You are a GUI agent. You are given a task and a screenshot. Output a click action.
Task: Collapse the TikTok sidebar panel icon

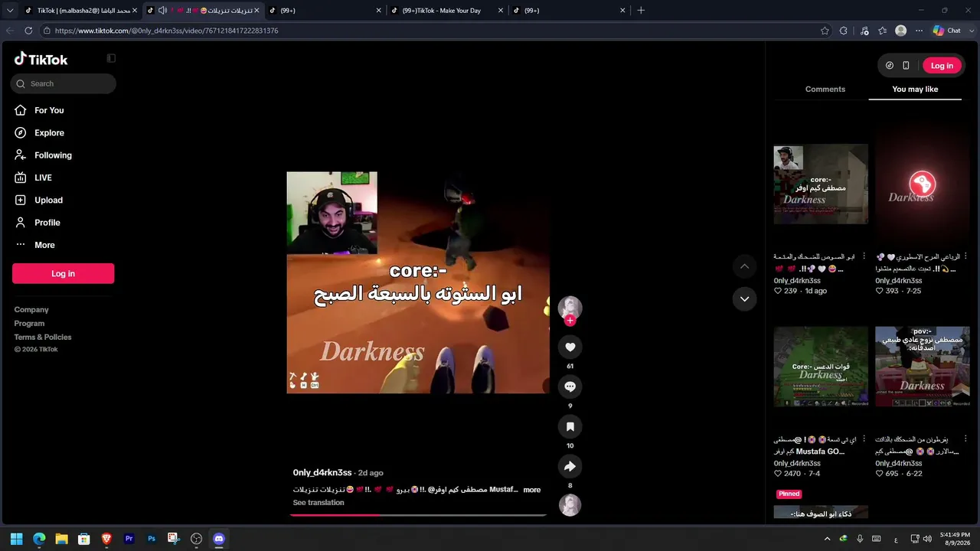(x=111, y=58)
